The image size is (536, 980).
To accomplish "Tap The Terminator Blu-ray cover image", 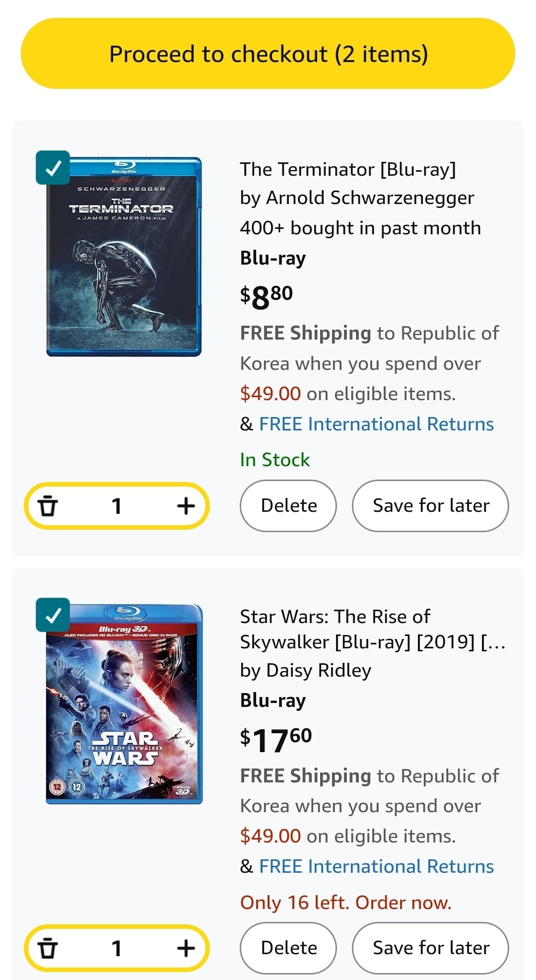I will coord(124,257).
